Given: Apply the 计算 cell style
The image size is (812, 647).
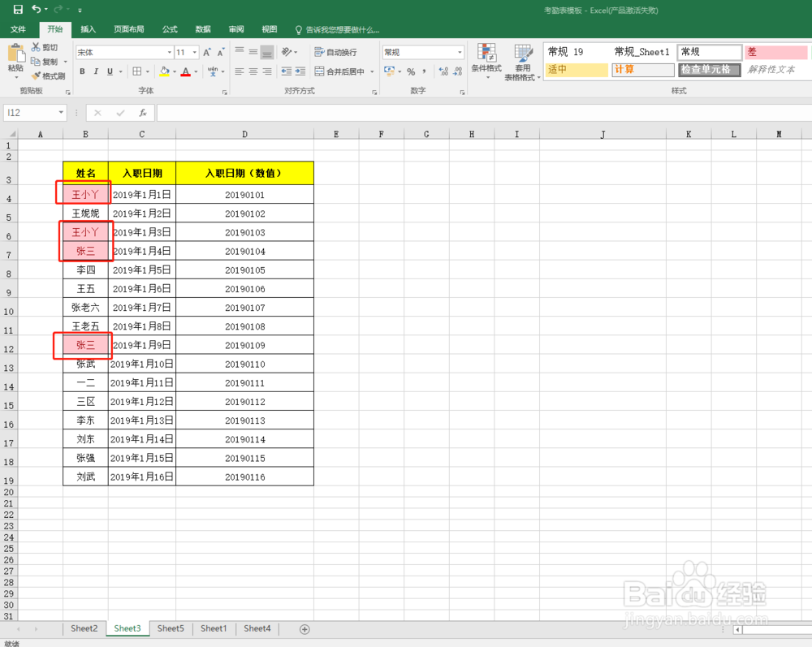Looking at the screenshot, I should [x=642, y=69].
